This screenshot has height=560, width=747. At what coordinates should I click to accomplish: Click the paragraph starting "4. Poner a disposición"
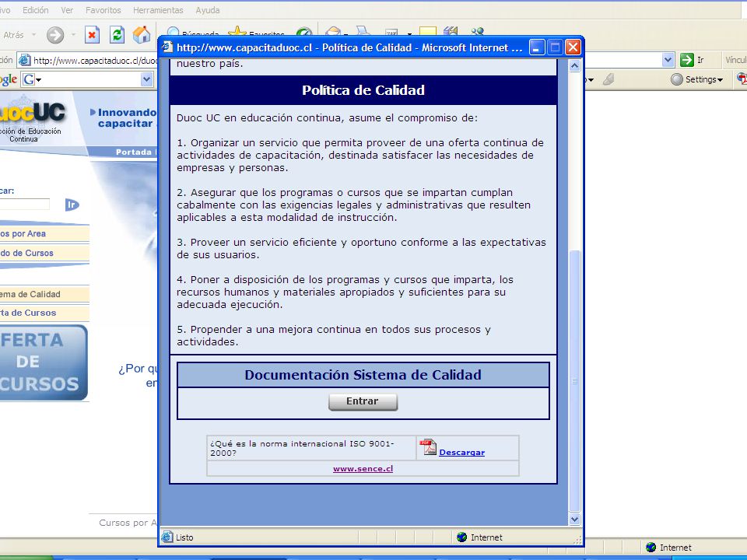coord(345,292)
